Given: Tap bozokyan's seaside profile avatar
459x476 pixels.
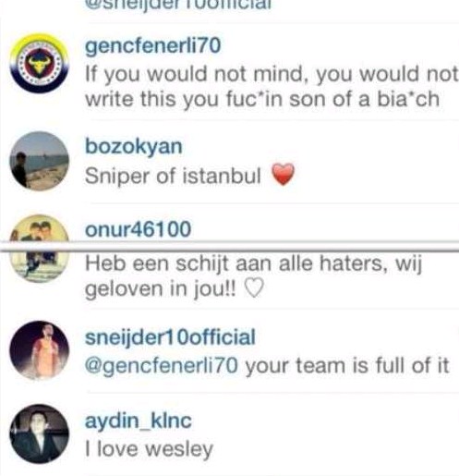Looking at the screenshot, I should 39,161.
